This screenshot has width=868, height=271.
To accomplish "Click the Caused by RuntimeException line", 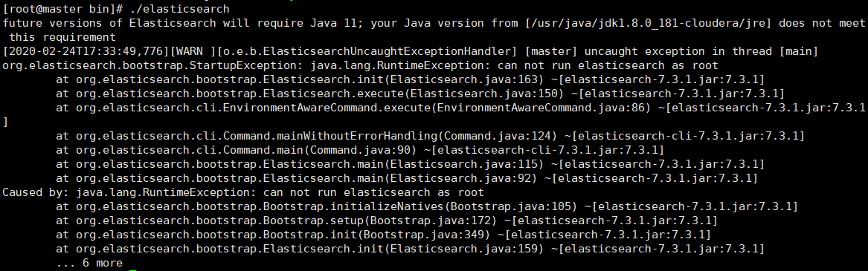I will click(x=243, y=192).
